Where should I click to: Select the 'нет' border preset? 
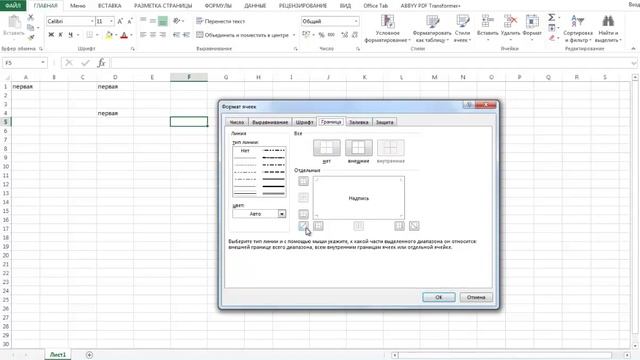point(327,148)
